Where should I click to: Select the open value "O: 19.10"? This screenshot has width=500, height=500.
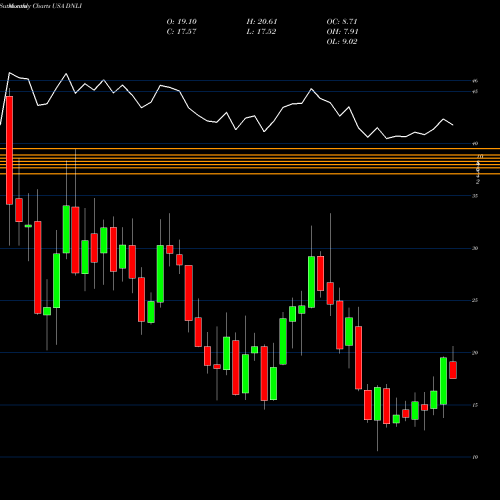[182, 22]
